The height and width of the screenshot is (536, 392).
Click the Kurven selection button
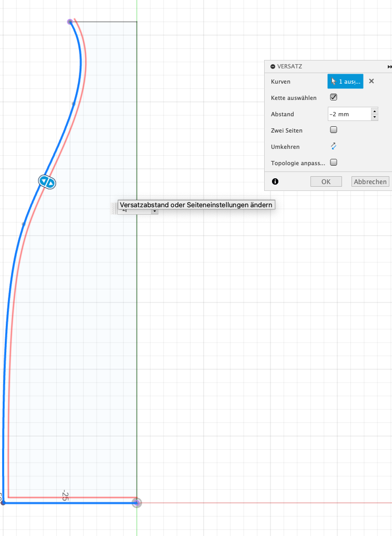[x=345, y=82]
